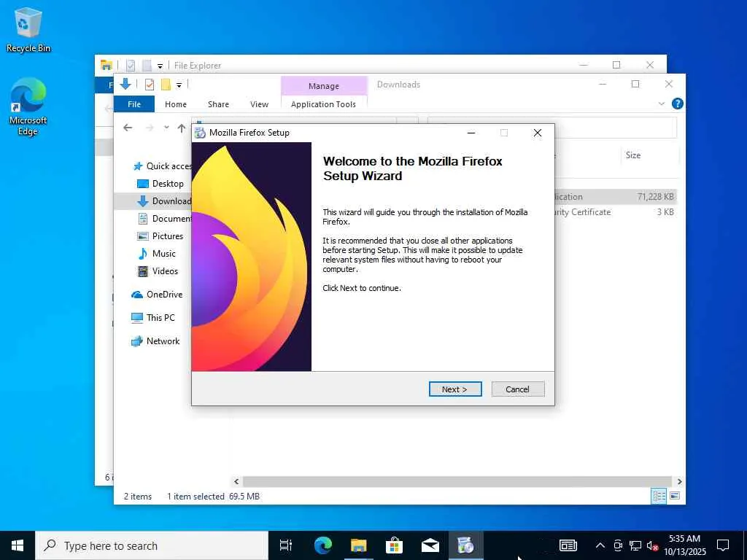The width and height of the screenshot is (747, 560).
Task: Open File Explorer from the taskbar
Action: click(x=358, y=545)
